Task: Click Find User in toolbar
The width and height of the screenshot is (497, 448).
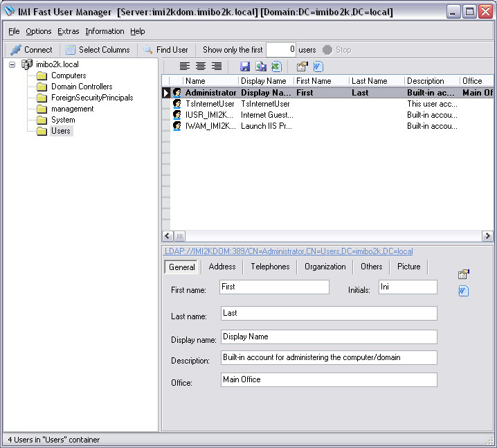Action: coord(165,50)
